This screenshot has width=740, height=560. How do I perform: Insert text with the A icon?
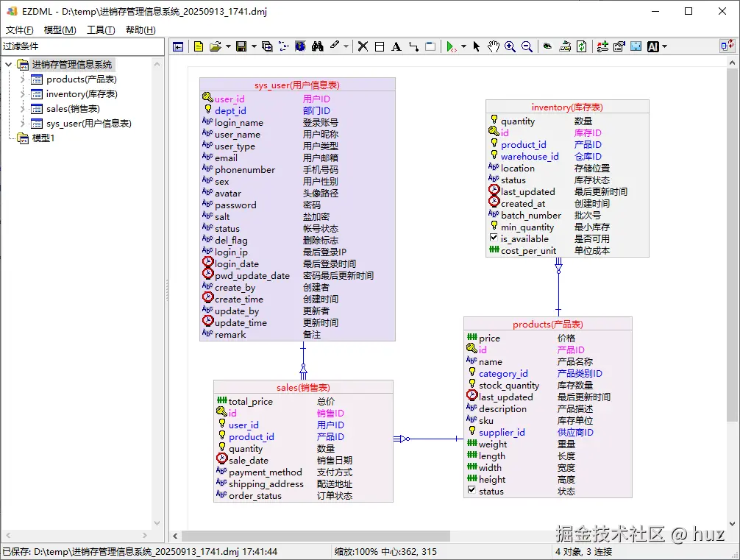pos(396,46)
